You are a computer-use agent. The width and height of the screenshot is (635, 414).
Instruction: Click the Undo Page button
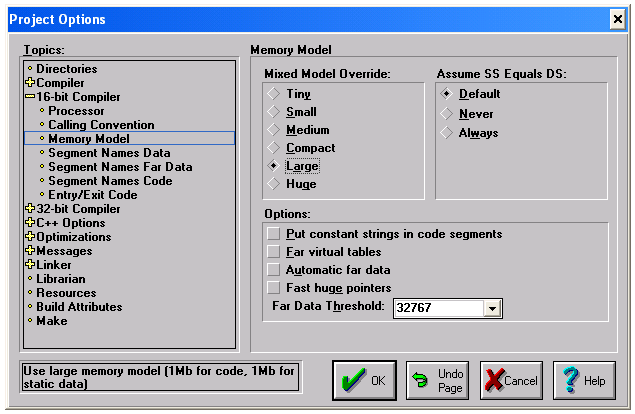pos(438,381)
